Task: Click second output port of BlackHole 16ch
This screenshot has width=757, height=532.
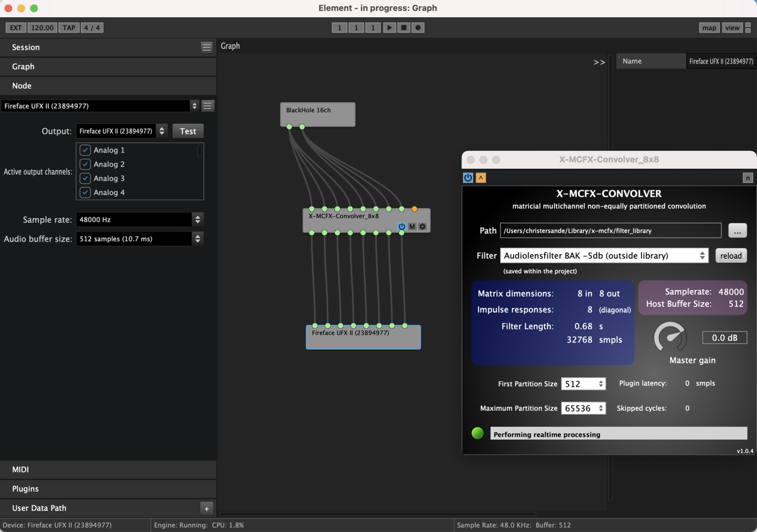Action: (x=302, y=127)
